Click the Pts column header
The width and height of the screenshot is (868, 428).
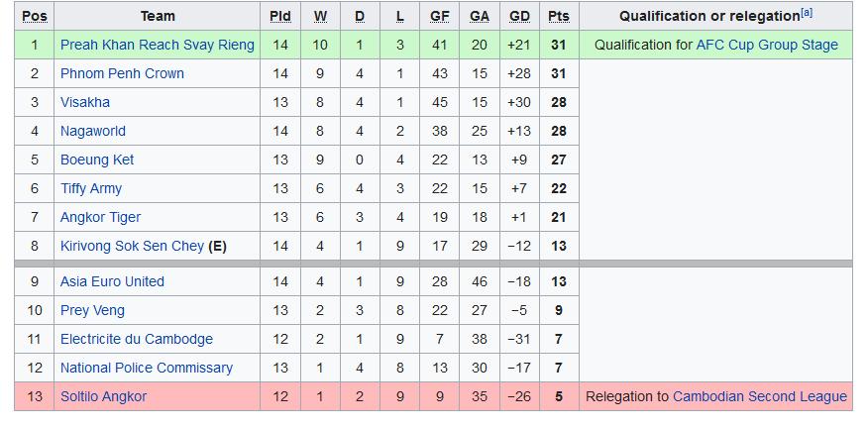coord(559,17)
